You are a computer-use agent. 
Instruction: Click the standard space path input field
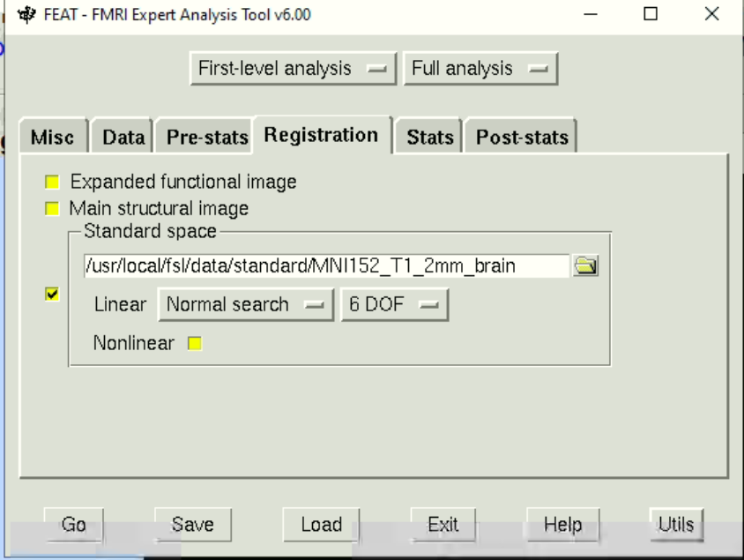[326, 265]
